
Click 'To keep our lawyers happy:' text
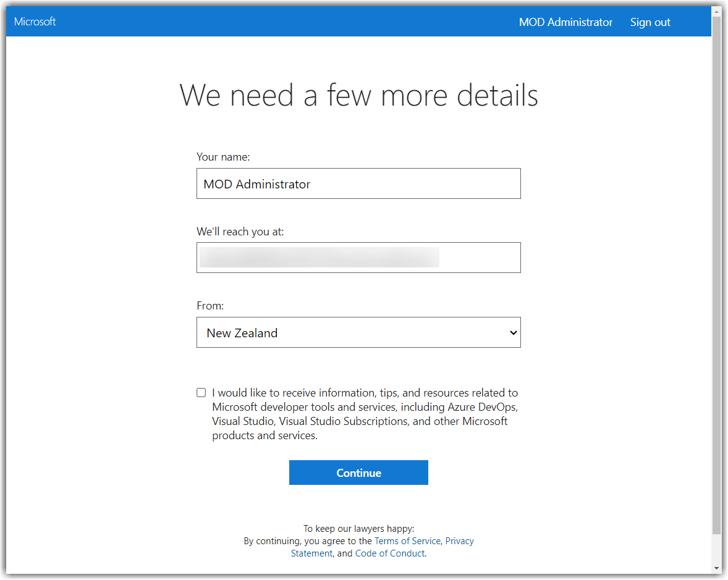point(358,529)
